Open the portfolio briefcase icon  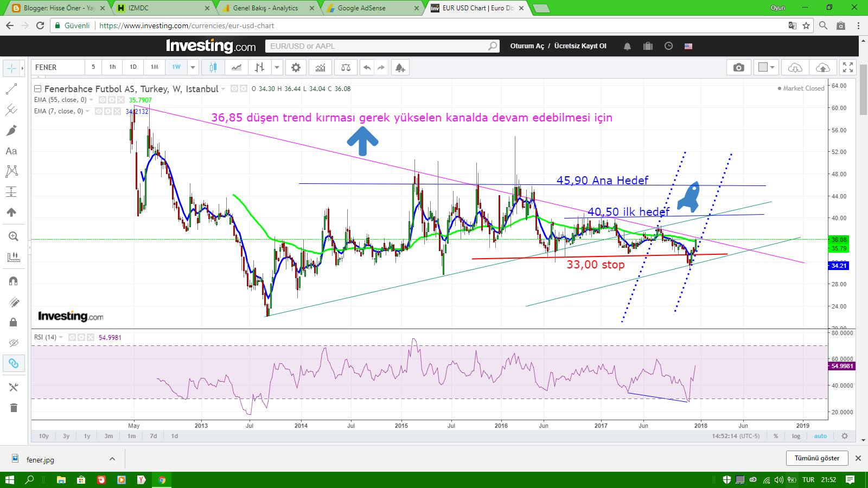pos(648,46)
